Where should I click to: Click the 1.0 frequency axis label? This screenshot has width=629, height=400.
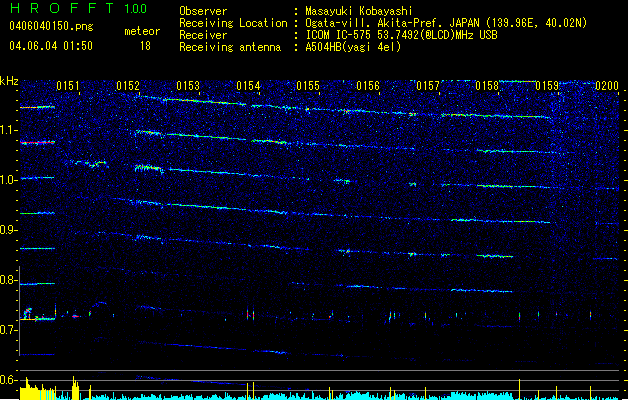8,180
